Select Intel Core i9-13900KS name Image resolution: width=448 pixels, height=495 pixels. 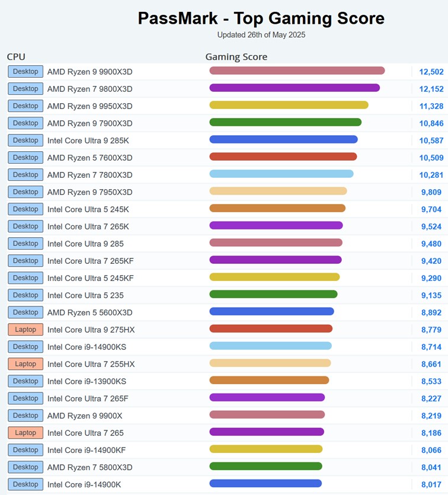coord(87,381)
